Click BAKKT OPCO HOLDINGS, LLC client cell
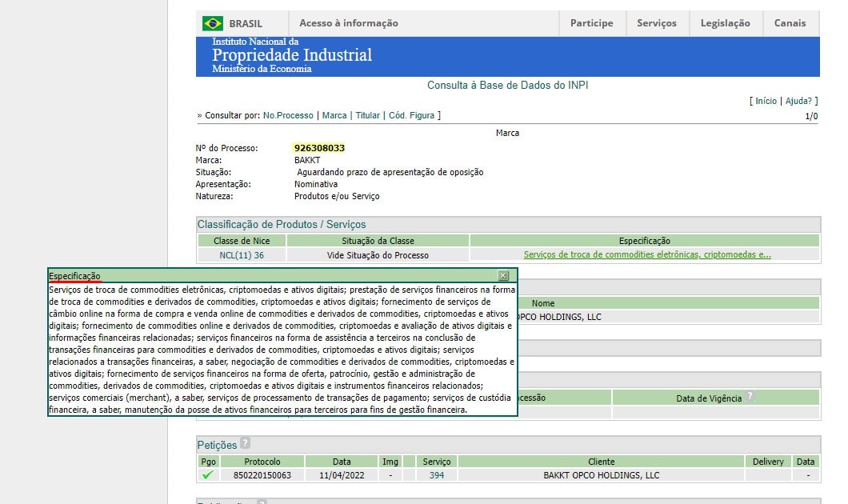The image size is (848, 504). [x=602, y=475]
